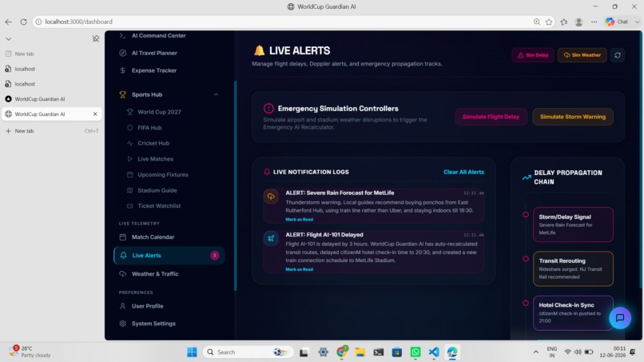This screenshot has height=362, width=644.
Task: Click the Sim Delay button
Action: coord(533,55)
